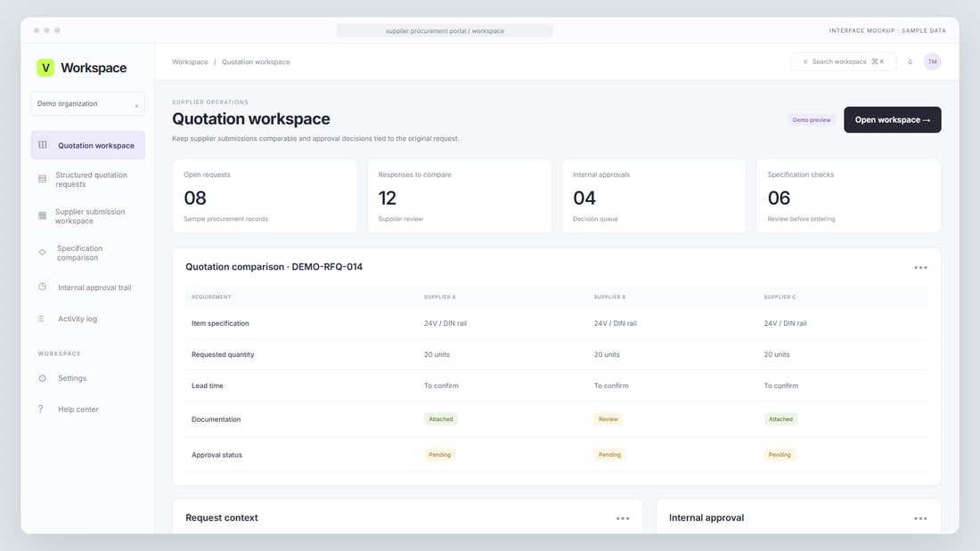Click the notifications icon beside the avatar
Image resolution: width=980 pixels, height=551 pixels.
pyautogui.click(x=910, y=61)
